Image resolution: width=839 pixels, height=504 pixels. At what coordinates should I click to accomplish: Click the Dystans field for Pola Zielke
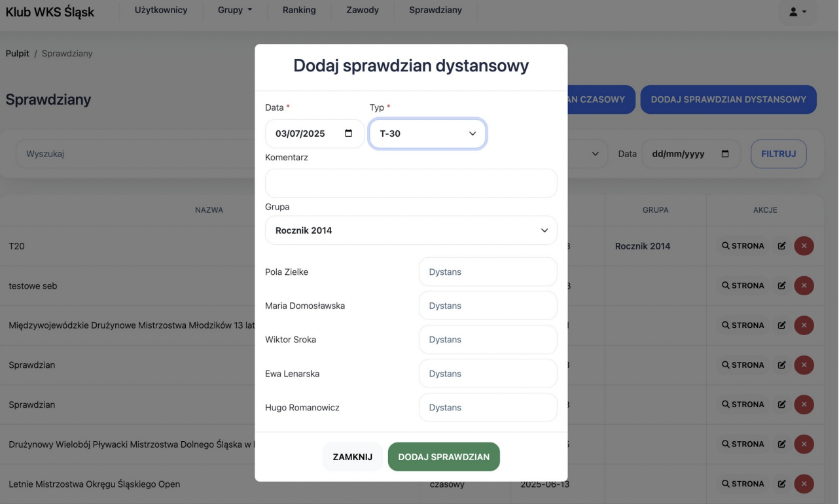(x=488, y=272)
